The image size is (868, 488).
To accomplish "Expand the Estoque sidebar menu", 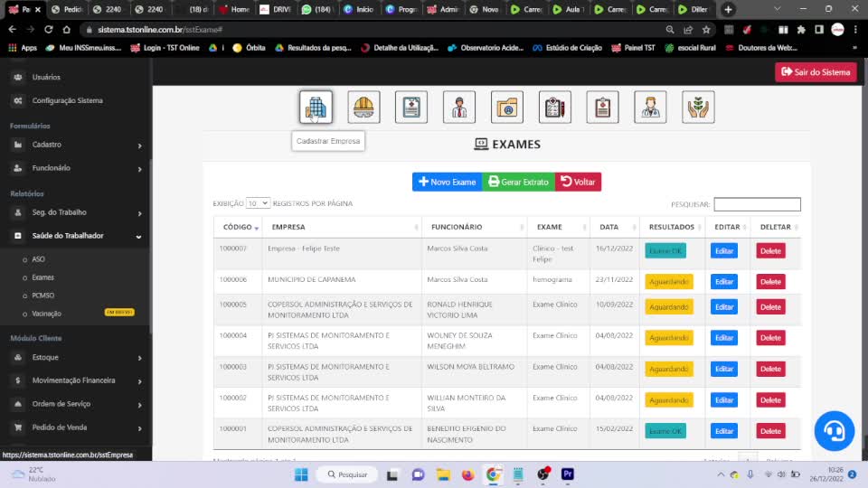I will coord(75,358).
